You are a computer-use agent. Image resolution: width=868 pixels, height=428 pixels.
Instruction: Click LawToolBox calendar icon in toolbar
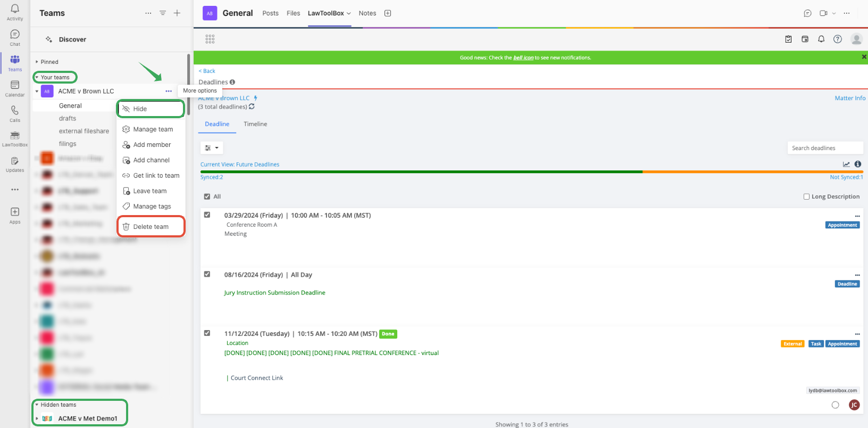point(805,39)
